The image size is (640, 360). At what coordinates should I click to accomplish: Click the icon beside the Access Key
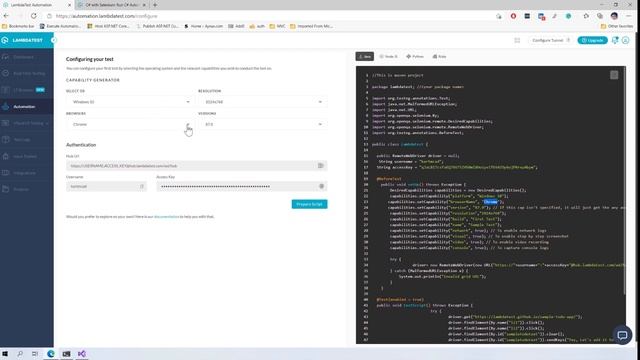pos(322,187)
